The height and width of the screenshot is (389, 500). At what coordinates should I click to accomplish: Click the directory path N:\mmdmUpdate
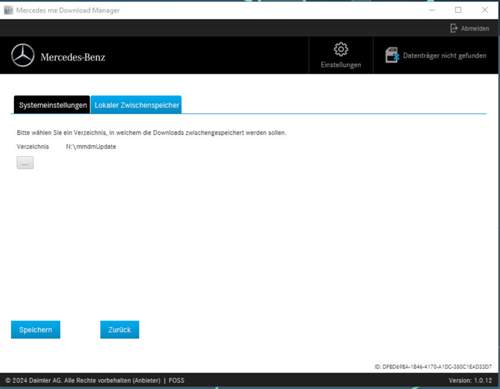[91, 147]
